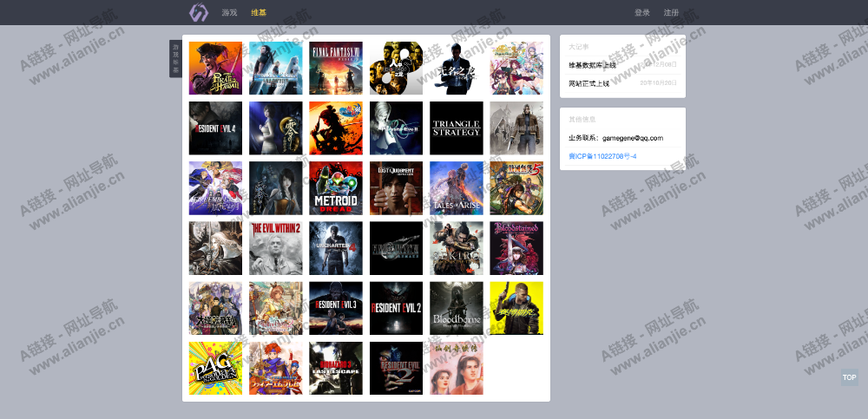Click the 注册 register link
The width and height of the screenshot is (868, 419).
coord(671,13)
